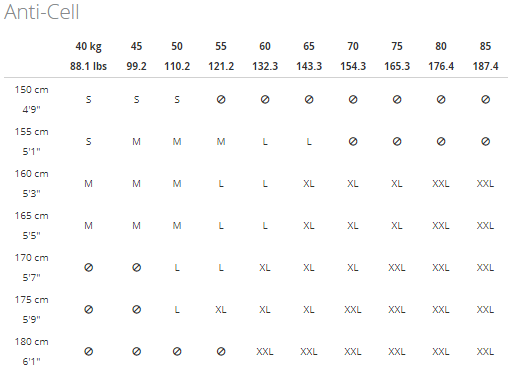Click the not-available icon for 180 cm, 55 kg
The image size is (531, 380).
(x=221, y=352)
